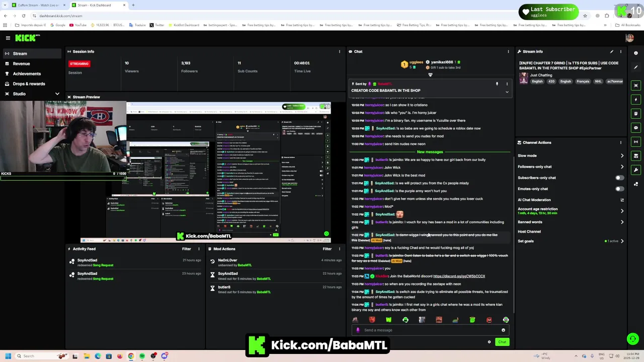Viewport: 644px width, 362px height.
Task: Expand the leaderboard arrow under ugglees
Action: (430, 75)
